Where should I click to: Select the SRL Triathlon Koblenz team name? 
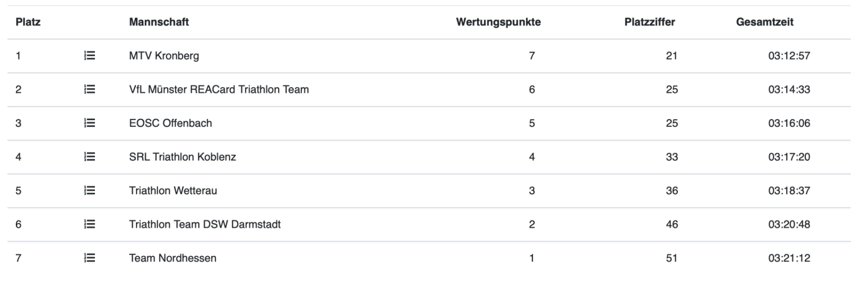tap(183, 157)
